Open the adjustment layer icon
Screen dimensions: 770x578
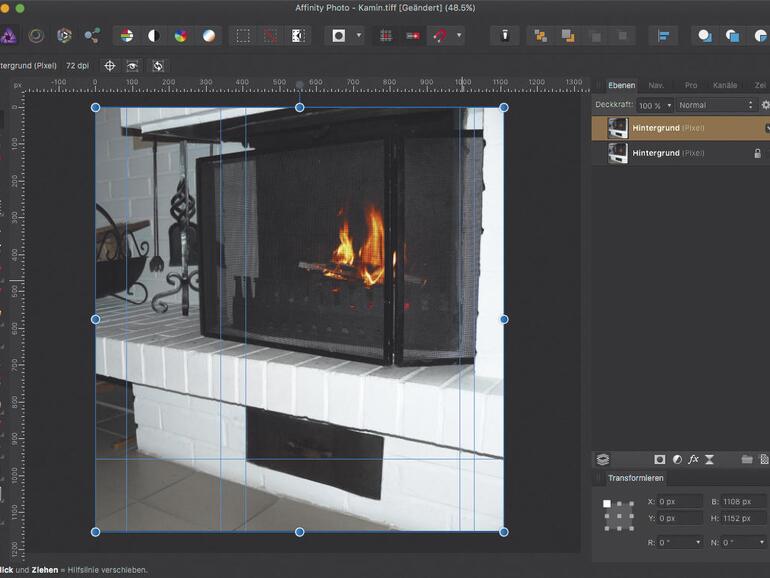point(677,459)
